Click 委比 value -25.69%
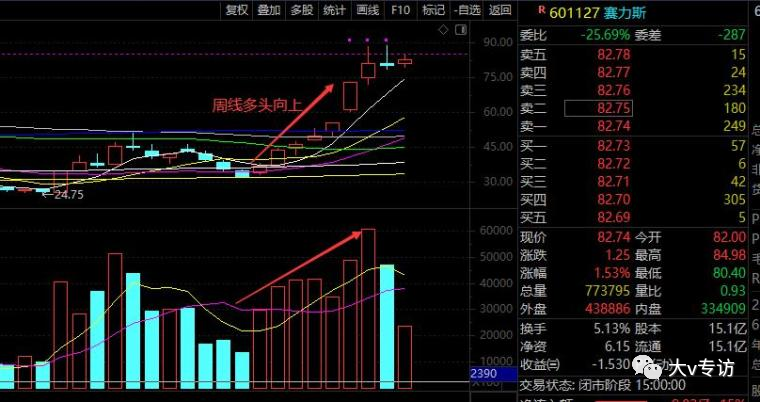 pos(606,35)
